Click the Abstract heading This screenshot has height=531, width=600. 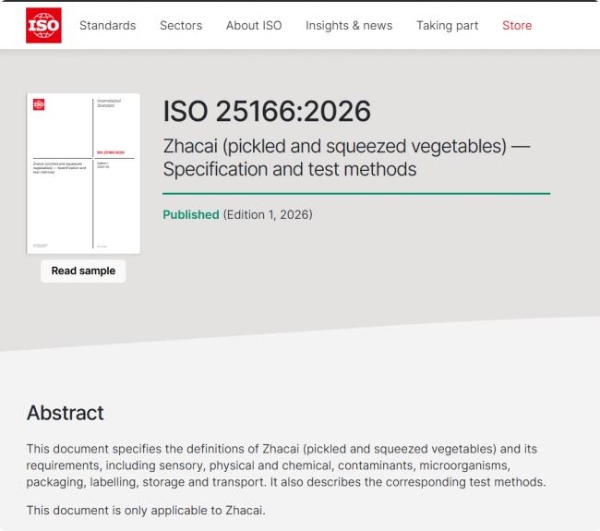[65, 413]
